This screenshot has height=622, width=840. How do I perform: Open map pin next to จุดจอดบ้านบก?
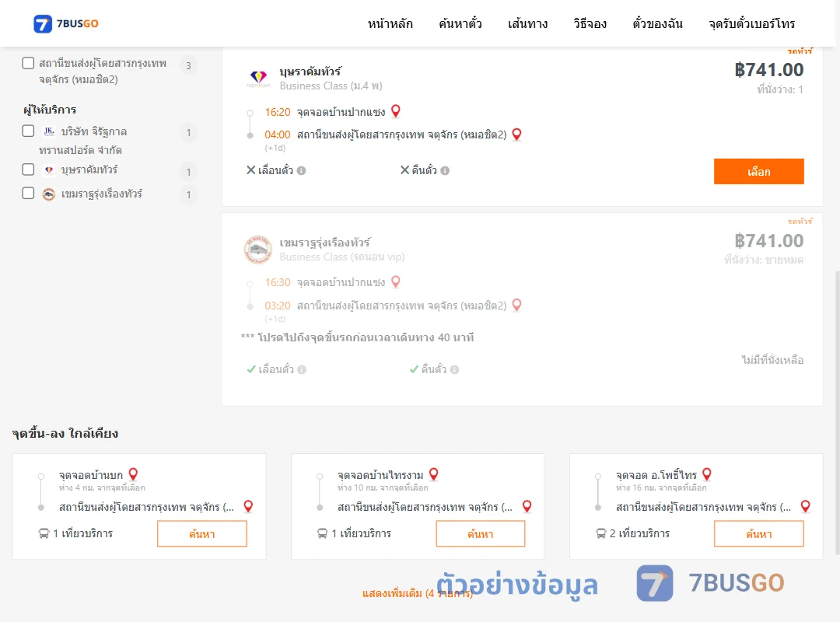[134, 474]
